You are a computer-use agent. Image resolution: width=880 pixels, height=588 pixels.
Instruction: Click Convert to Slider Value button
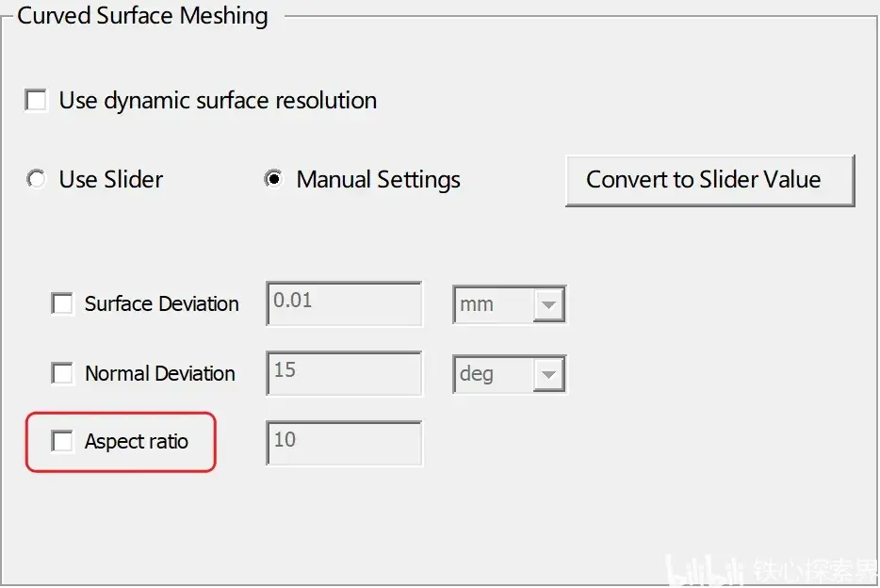point(710,181)
